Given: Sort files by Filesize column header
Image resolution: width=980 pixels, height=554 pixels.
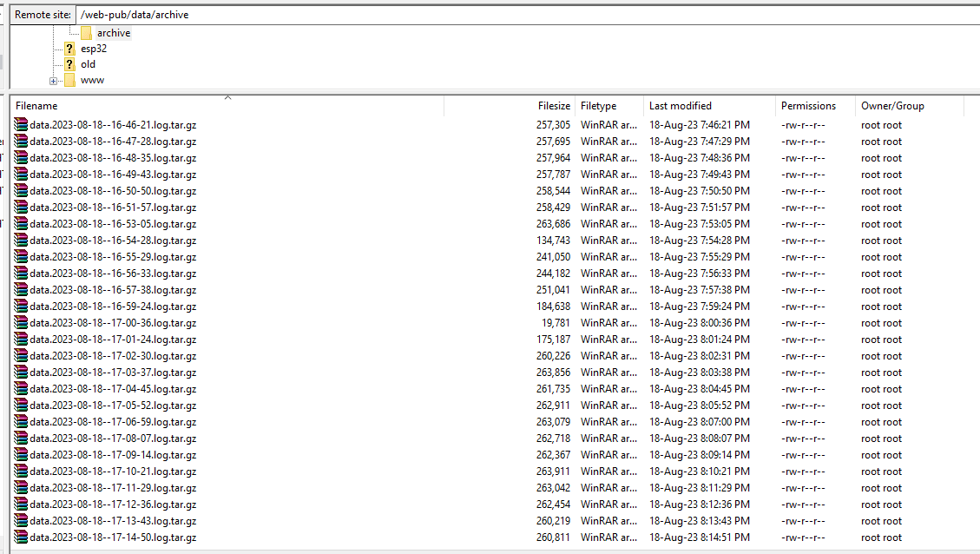Looking at the screenshot, I should [510, 106].
